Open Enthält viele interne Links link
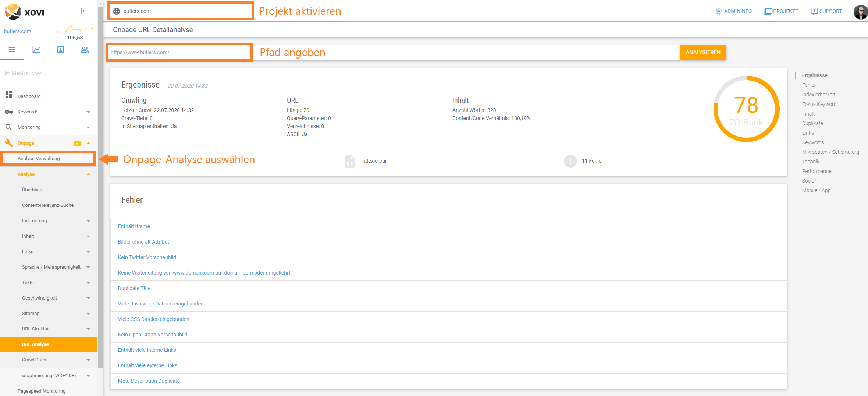 coord(147,350)
